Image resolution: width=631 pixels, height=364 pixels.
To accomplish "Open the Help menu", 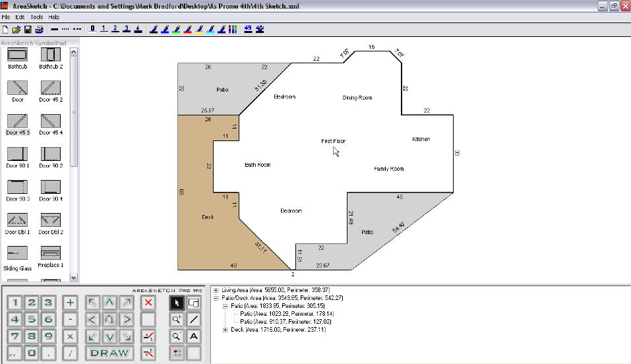I will point(54,17).
